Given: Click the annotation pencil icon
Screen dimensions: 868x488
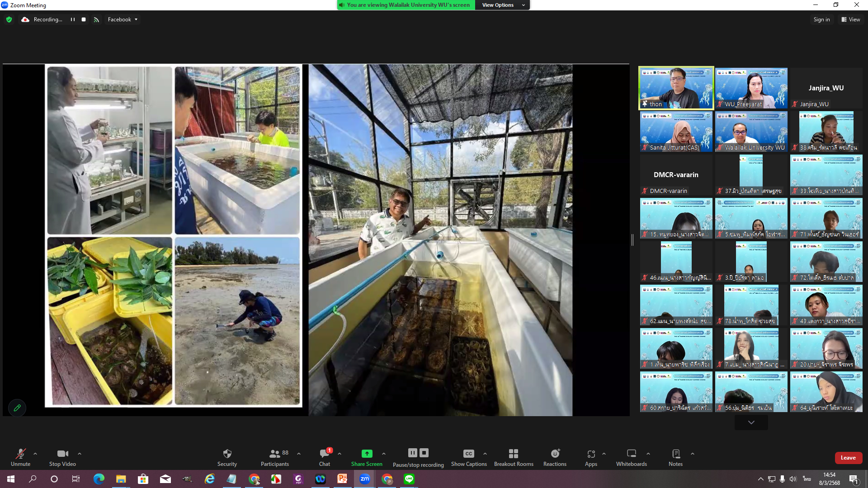Looking at the screenshot, I should coord(17,408).
